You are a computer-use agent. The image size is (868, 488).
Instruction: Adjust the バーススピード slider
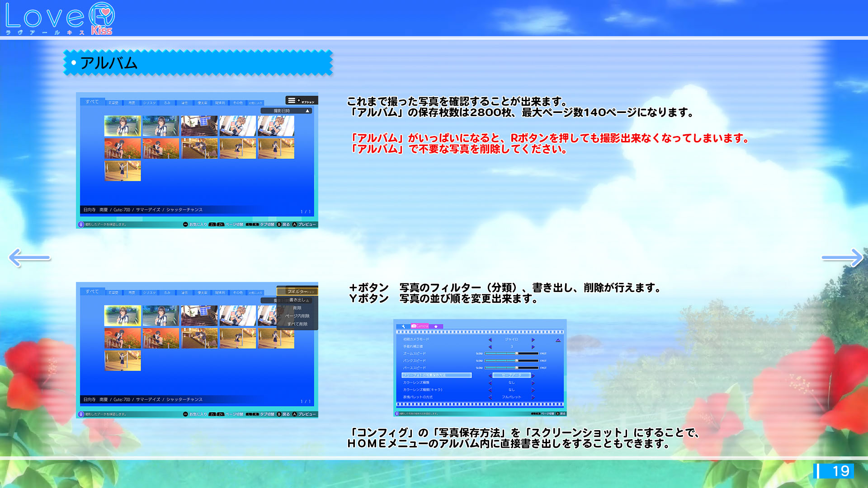pos(511,368)
